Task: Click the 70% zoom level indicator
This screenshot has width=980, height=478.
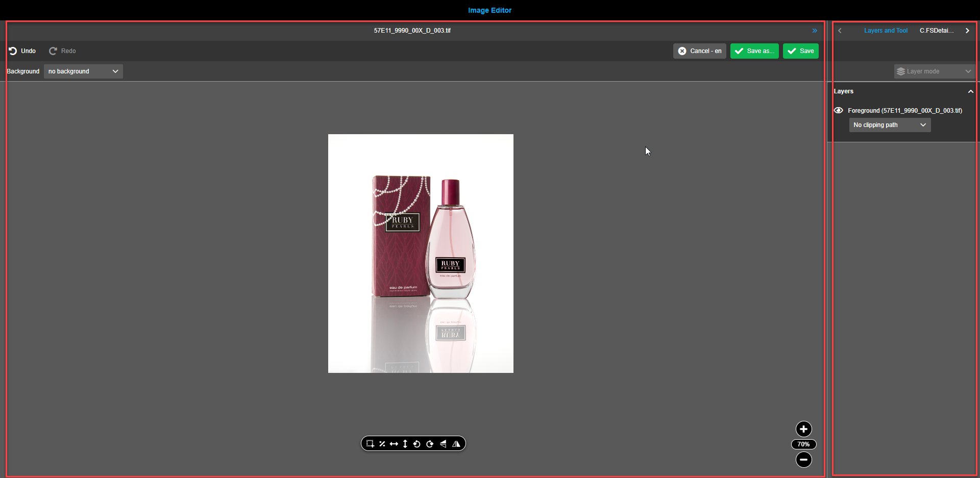Action: (x=803, y=444)
